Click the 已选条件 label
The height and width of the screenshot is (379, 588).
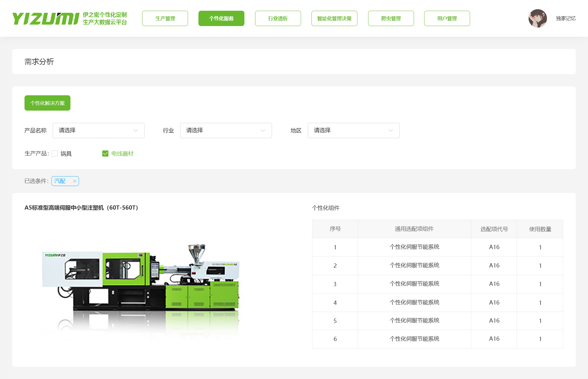click(36, 181)
